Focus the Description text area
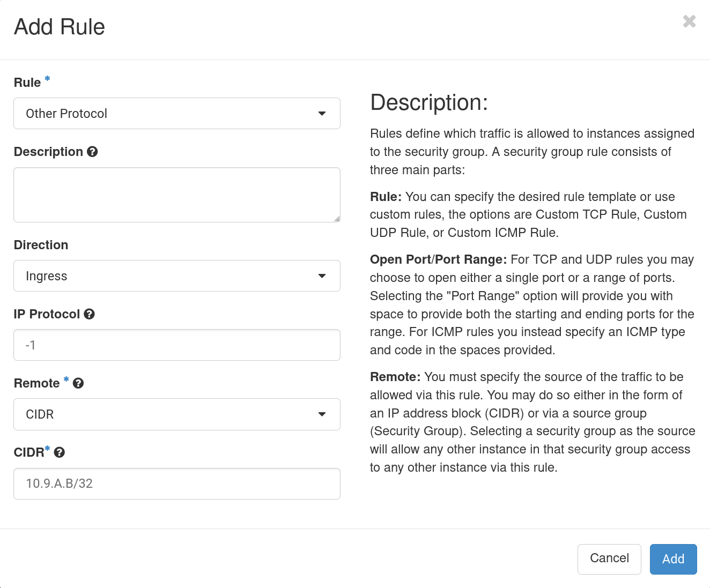 [177, 195]
